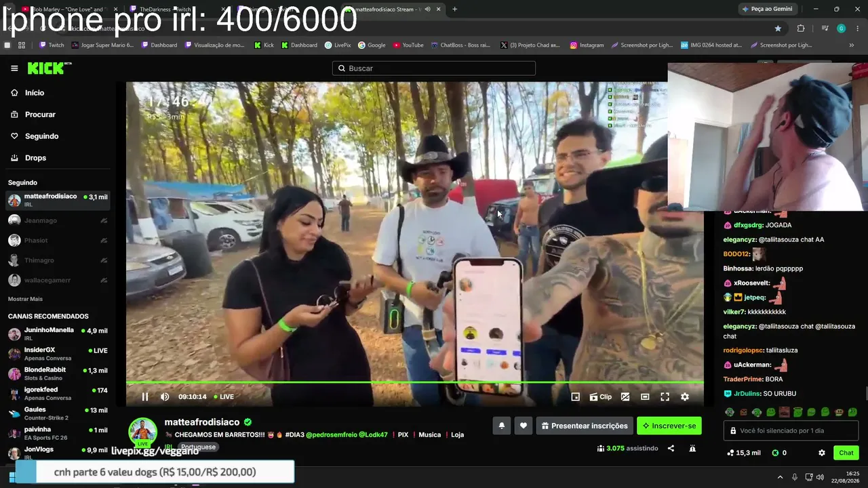Enable notifications with the bell button
This screenshot has height=488, width=868.
click(502, 426)
